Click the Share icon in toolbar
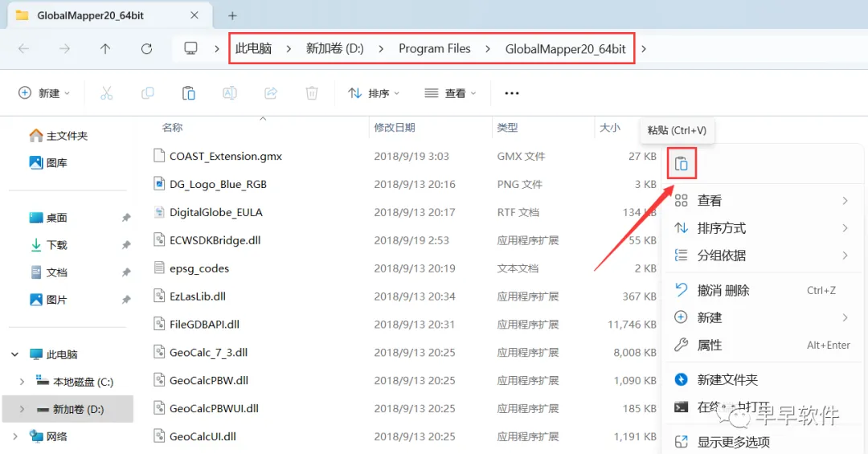868x454 pixels. [271, 93]
